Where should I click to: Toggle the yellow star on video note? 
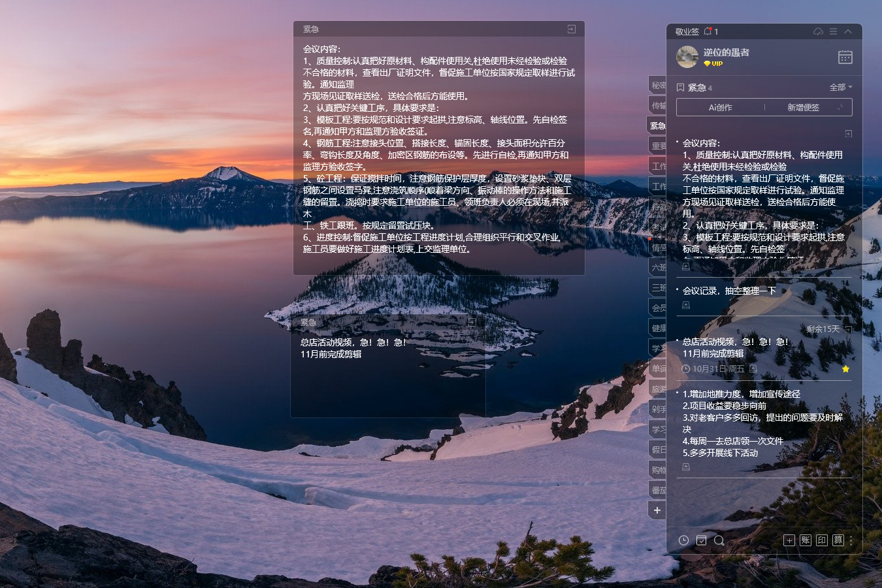pyautogui.click(x=845, y=369)
